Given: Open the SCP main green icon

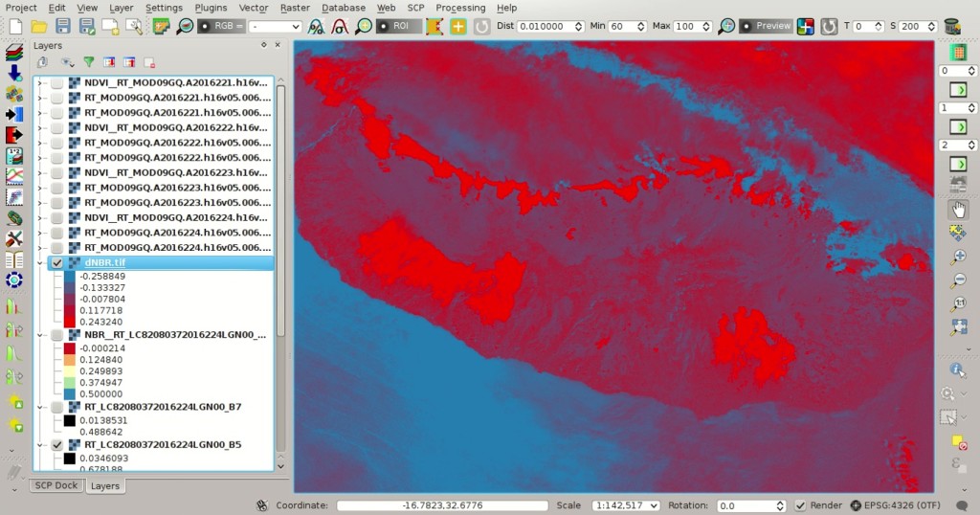Looking at the screenshot, I should [161, 26].
